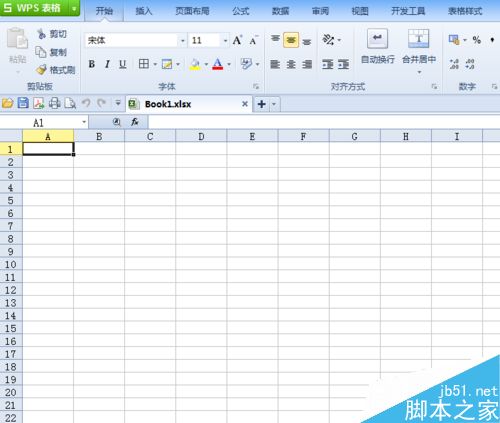The height and width of the screenshot is (423, 500).
Task: Click the Redo arrow icon
Action: 102,104
